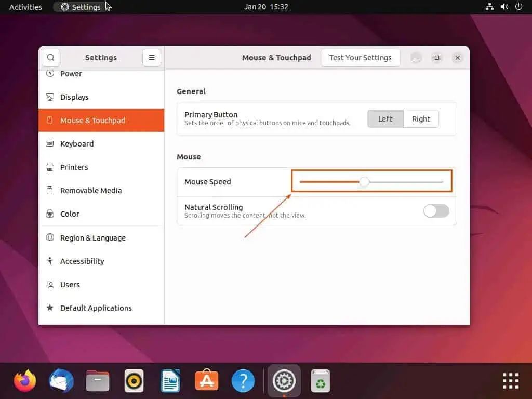Open the Settings hamburger menu
Image resolution: width=532 pixels, height=399 pixels.
151,57
